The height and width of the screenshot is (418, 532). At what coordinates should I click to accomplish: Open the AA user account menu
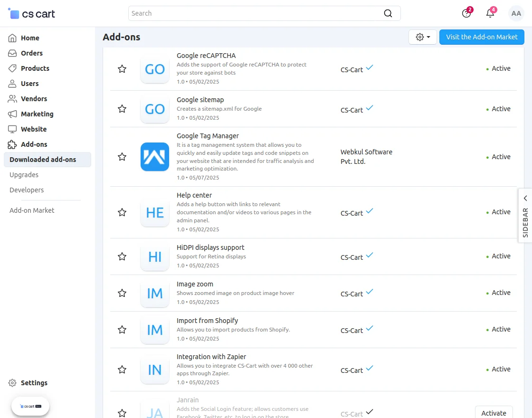(516, 13)
